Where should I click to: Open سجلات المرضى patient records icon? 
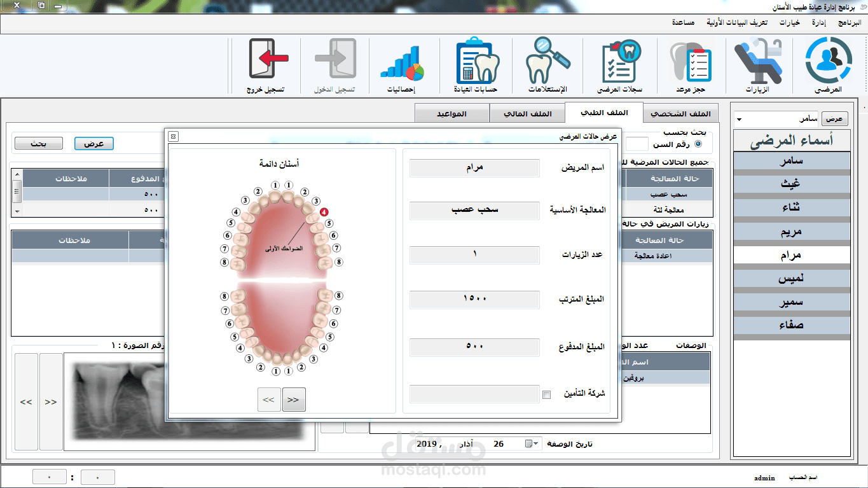click(x=620, y=65)
